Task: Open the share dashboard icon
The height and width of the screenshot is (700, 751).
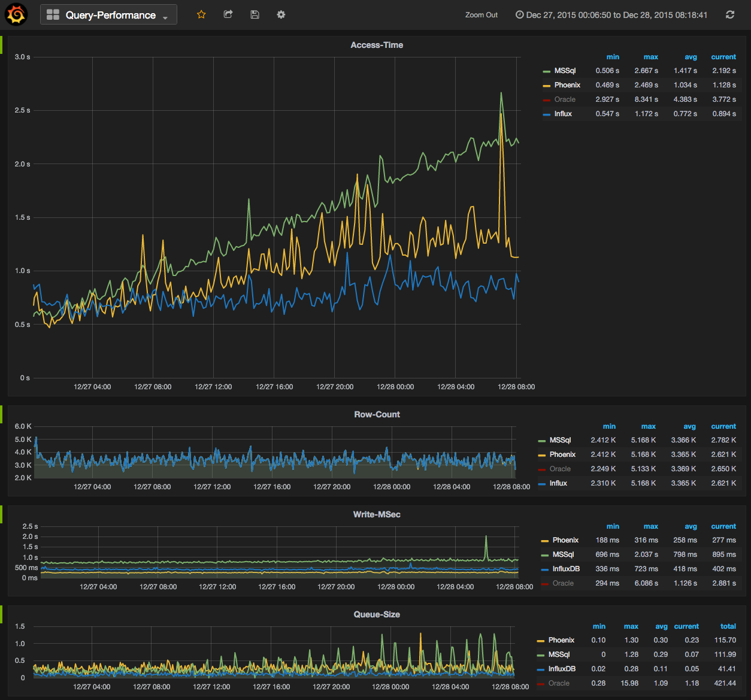Action: click(x=228, y=14)
